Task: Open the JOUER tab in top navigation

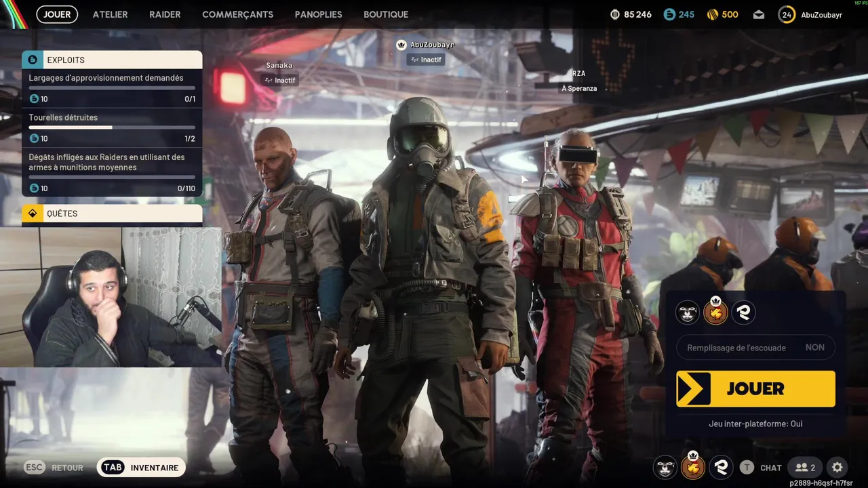Action: (57, 14)
